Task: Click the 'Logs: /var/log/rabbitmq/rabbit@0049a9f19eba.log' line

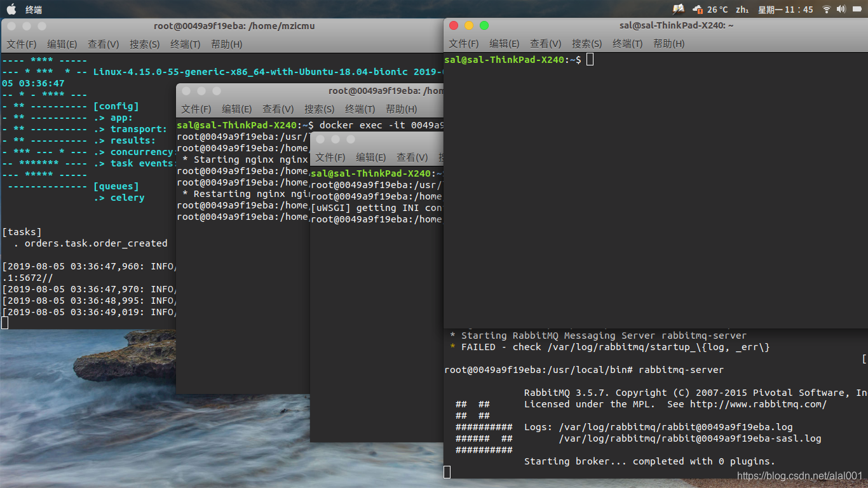Action: point(658,427)
